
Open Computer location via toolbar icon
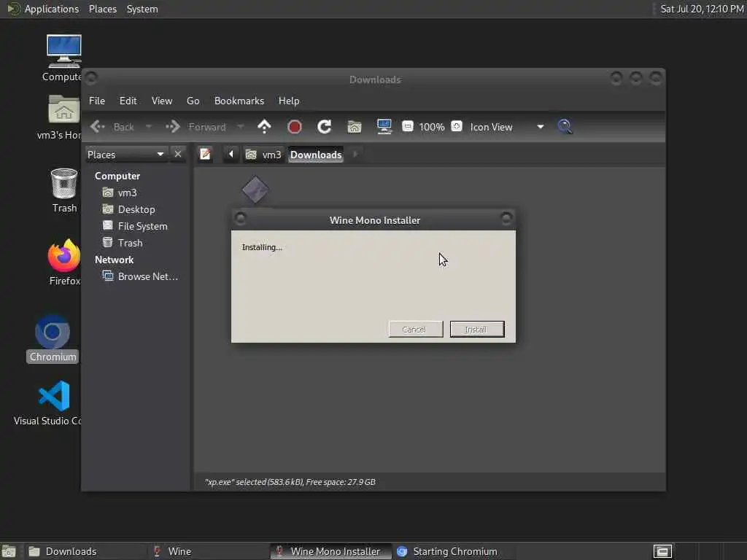click(x=384, y=127)
